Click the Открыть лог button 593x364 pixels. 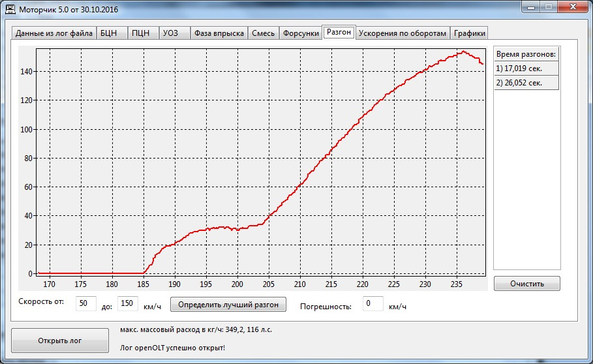(60, 341)
